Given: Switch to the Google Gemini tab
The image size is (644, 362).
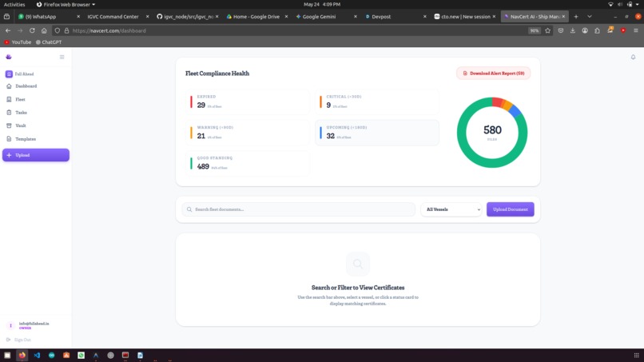Looking at the screenshot, I should 326,17.
